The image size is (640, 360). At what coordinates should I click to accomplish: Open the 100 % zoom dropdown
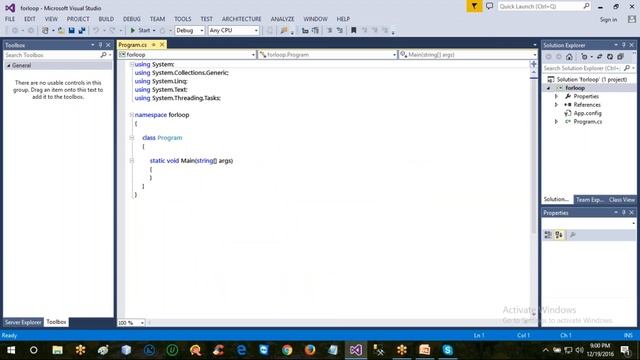(x=131, y=323)
